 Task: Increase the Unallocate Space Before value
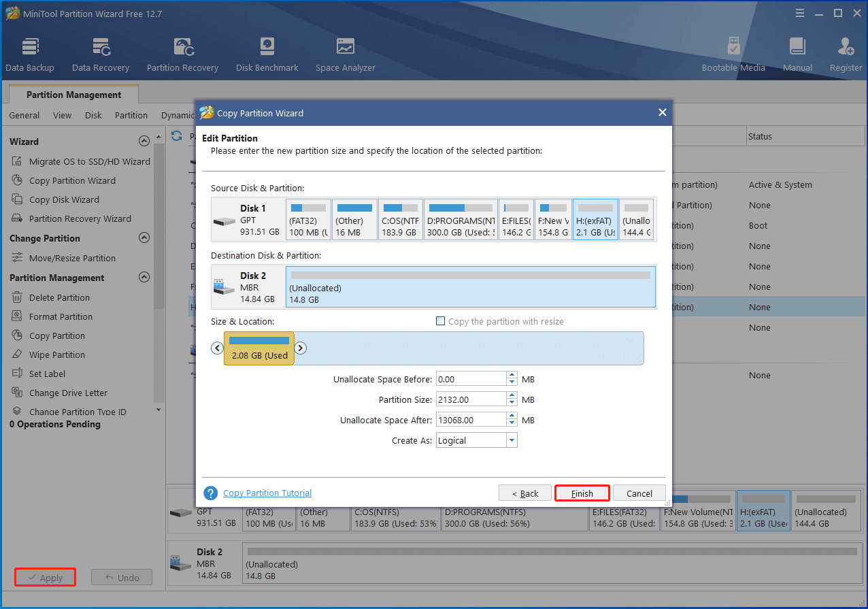(x=512, y=376)
